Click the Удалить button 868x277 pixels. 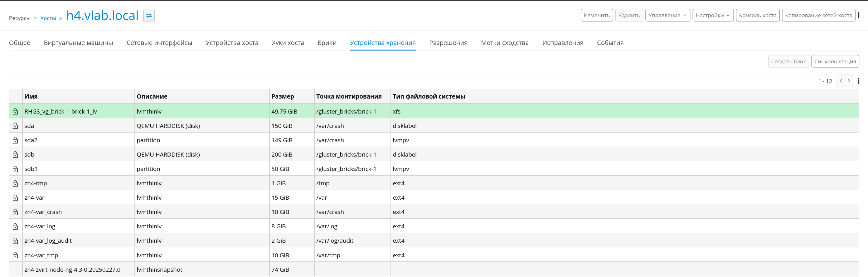pyautogui.click(x=629, y=15)
